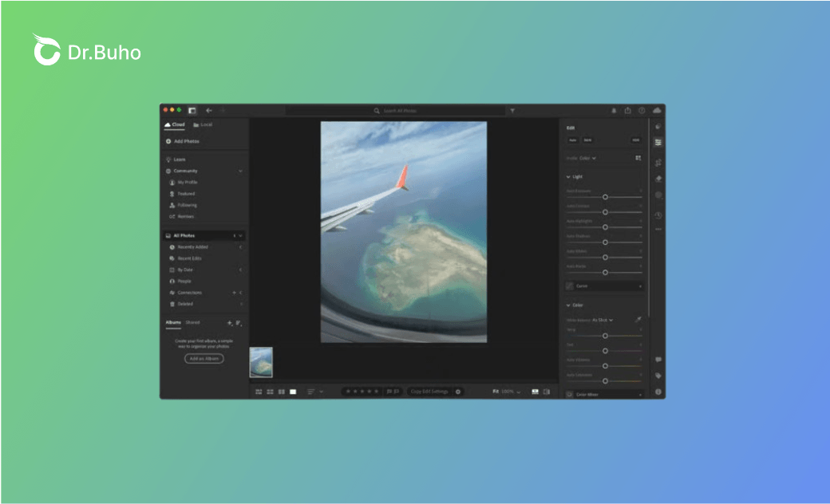Open the Keywords tag icon

[x=658, y=375]
